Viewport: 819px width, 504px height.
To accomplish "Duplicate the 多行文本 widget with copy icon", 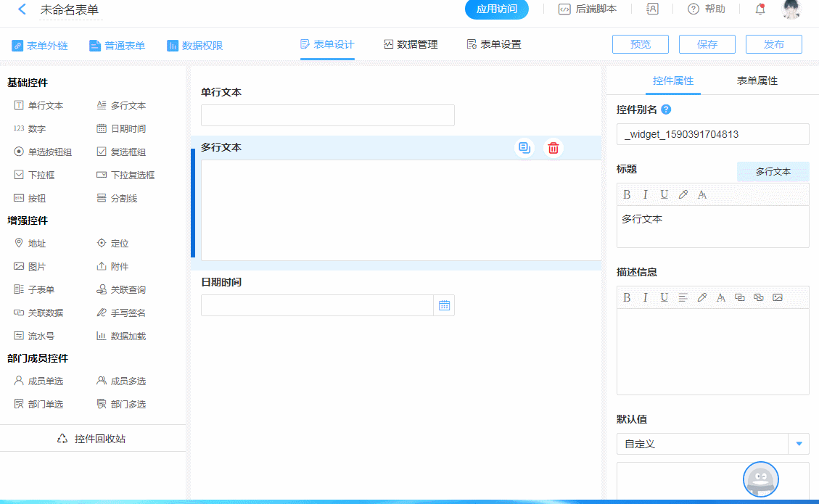I will pyautogui.click(x=524, y=148).
